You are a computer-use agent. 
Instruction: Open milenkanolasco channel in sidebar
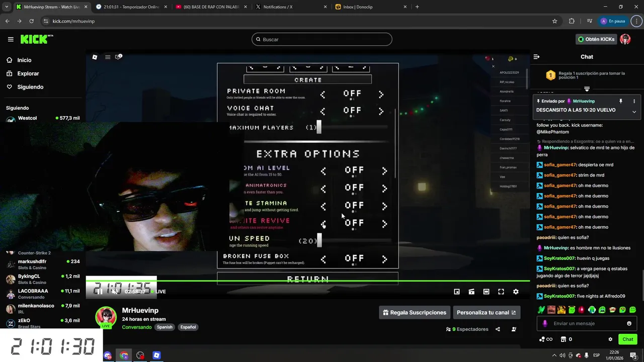pos(43,308)
